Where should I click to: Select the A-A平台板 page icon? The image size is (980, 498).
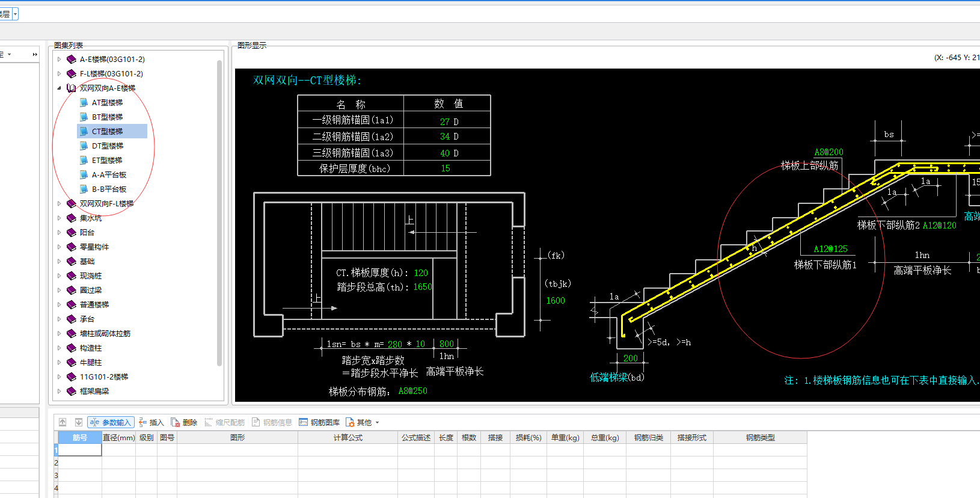click(84, 174)
